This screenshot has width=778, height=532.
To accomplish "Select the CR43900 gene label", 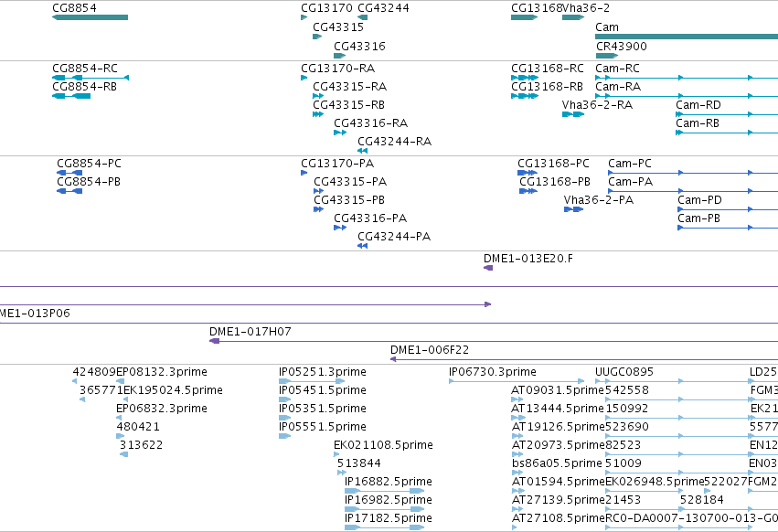I will tap(621, 46).
